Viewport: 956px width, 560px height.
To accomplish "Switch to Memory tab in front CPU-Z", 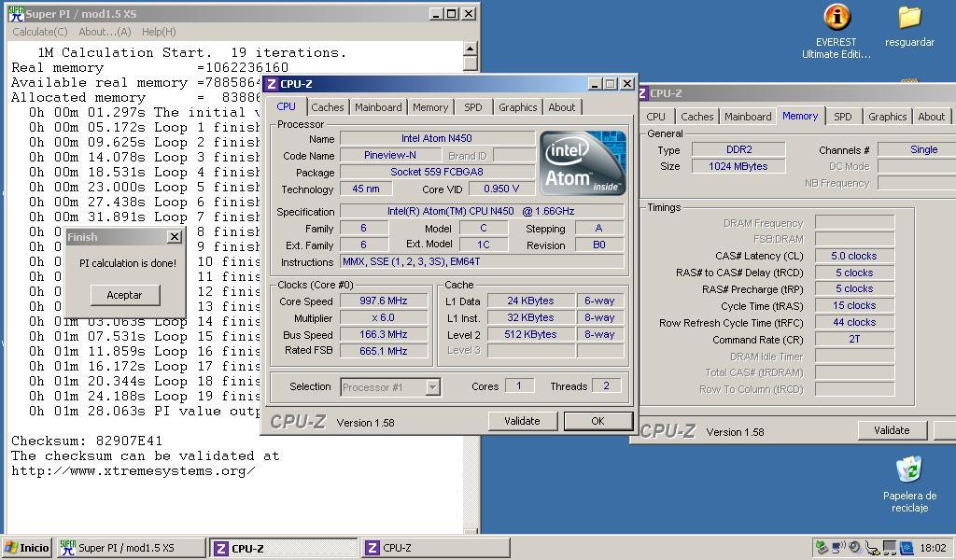I will click(x=430, y=107).
